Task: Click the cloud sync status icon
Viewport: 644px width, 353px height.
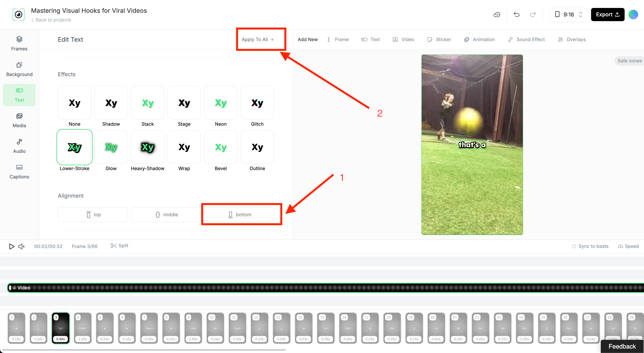Action: coord(497,15)
